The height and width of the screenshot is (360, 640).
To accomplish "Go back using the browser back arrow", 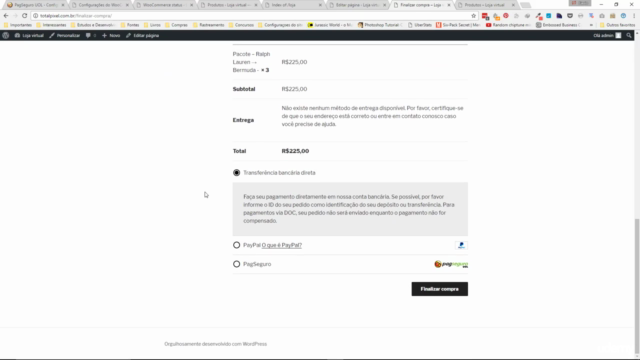I will click(6, 16).
